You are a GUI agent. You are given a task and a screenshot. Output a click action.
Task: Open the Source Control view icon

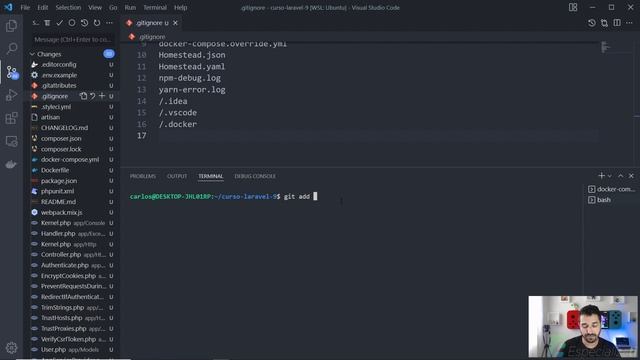[x=11, y=72]
